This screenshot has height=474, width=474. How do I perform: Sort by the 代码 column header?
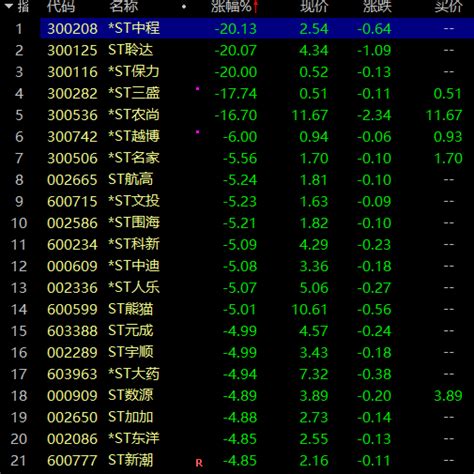tap(61, 6)
